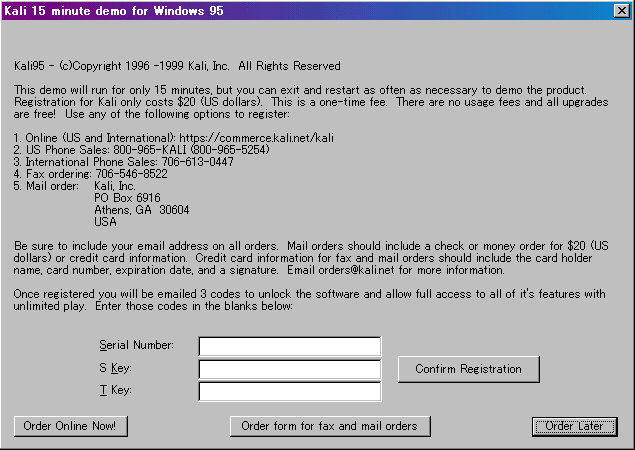635x450 pixels.
Task: Open the Order Online Now! page
Action: pos(70,426)
